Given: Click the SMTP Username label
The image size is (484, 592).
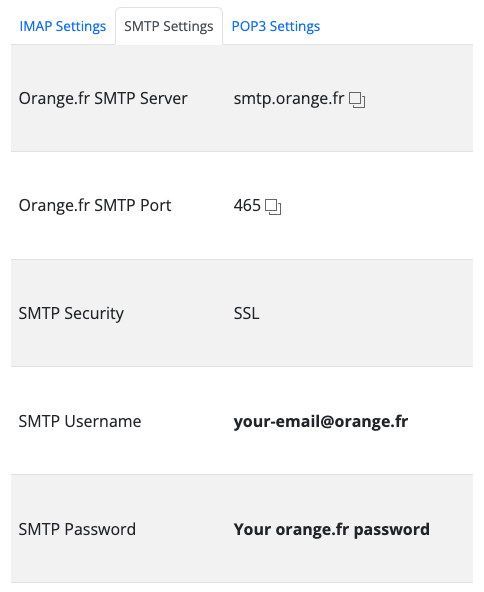Looking at the screenshot, I should pos(80,421).
